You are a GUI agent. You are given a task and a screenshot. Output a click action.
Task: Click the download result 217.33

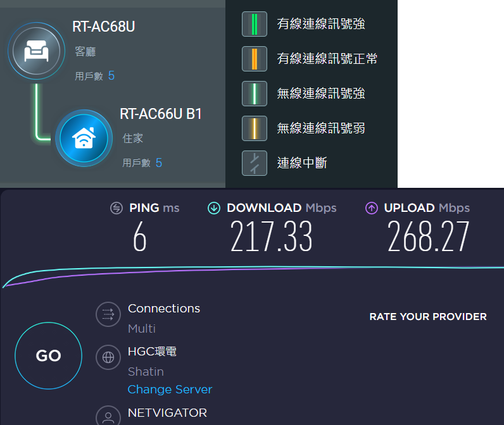tap(271, 237)
